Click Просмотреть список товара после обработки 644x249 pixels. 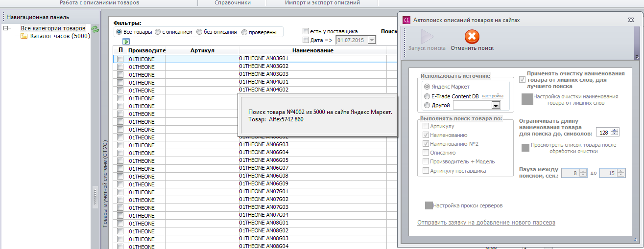573,148
